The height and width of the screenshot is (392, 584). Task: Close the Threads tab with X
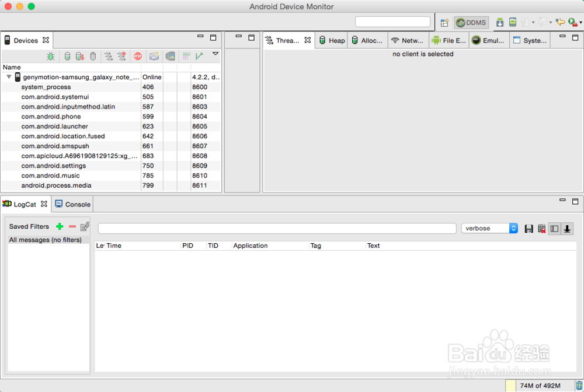click(x=308, y=40)
